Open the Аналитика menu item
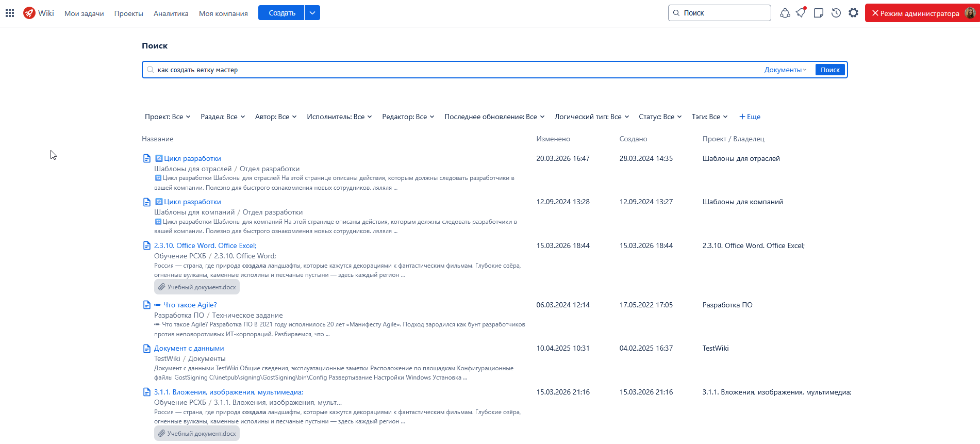 pyautogui.click(x=171, y=13)
